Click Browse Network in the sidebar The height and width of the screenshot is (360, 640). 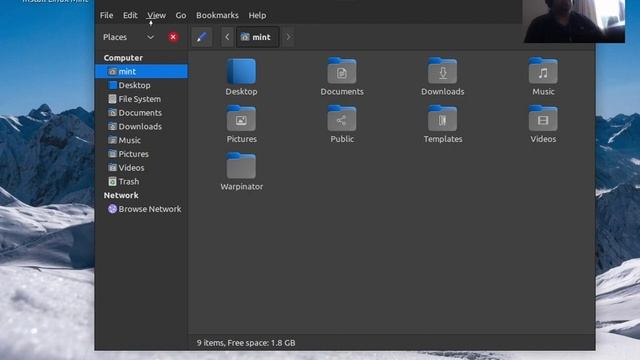[141, 209]
